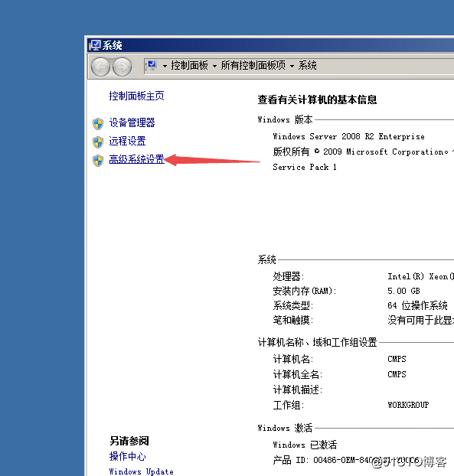Click the Windows 已激活 text

(x=305, y=445)
